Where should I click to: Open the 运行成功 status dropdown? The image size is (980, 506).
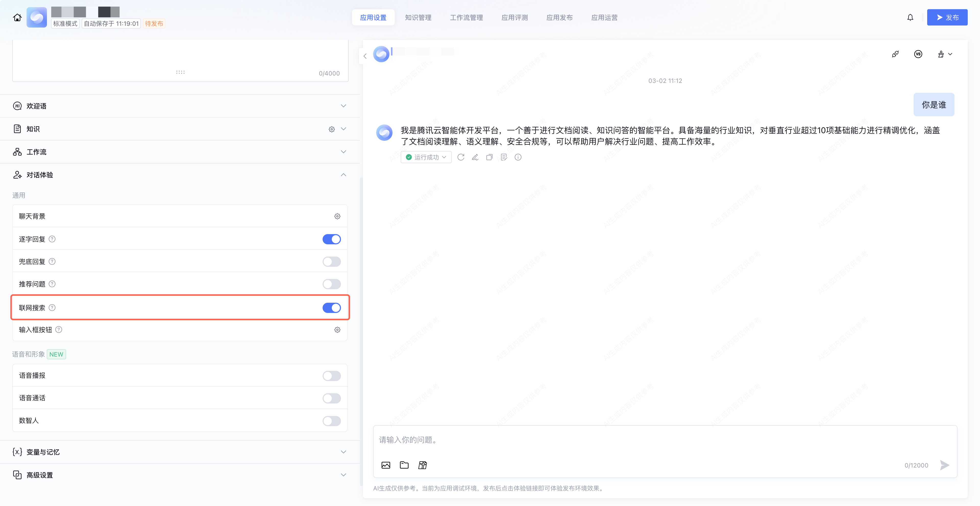coord(426,157)
